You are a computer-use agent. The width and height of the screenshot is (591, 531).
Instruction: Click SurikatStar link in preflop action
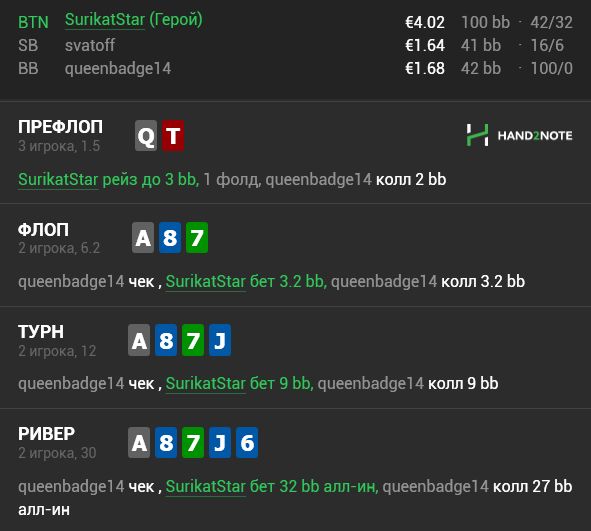point(58,179)
